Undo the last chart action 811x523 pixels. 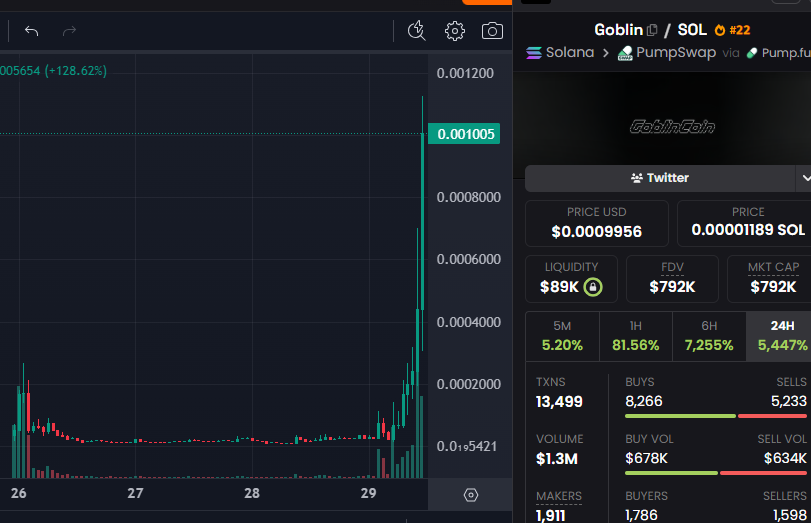32,31
